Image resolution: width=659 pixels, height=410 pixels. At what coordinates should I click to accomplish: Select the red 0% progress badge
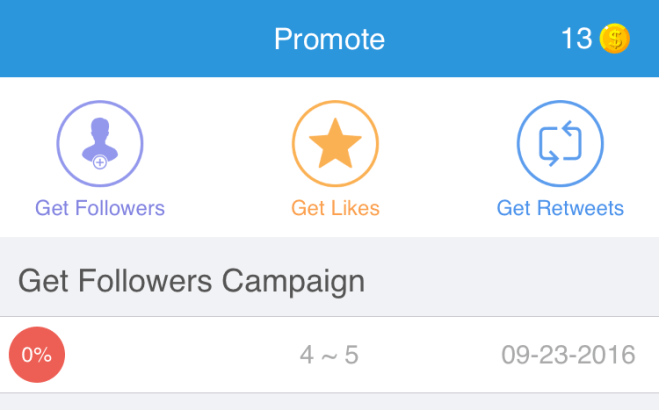[36, 355]
